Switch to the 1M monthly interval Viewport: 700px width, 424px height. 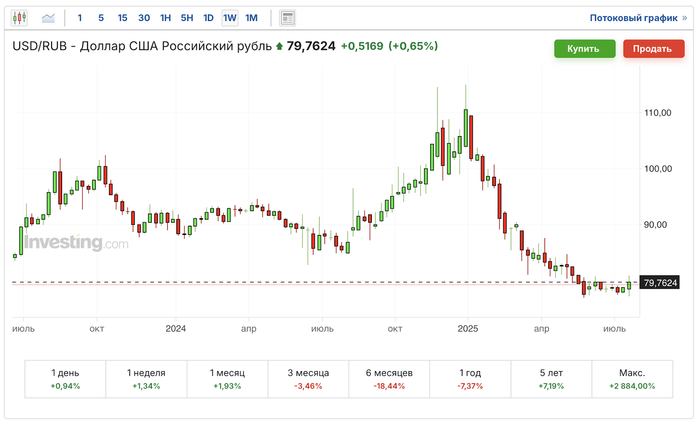click(252, 18)
